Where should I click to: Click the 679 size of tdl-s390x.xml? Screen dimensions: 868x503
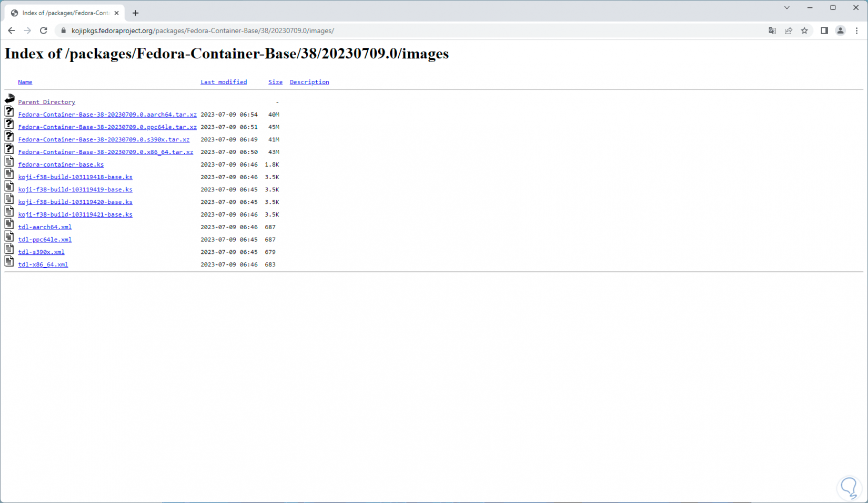tap(270, 252)
